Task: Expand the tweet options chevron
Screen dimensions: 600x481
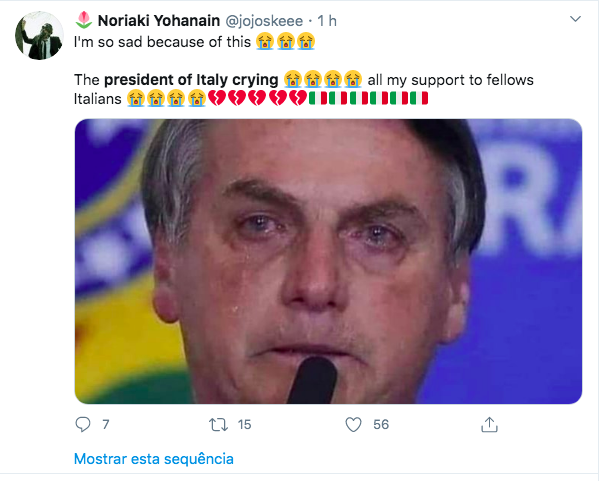Action: point(574,20)
